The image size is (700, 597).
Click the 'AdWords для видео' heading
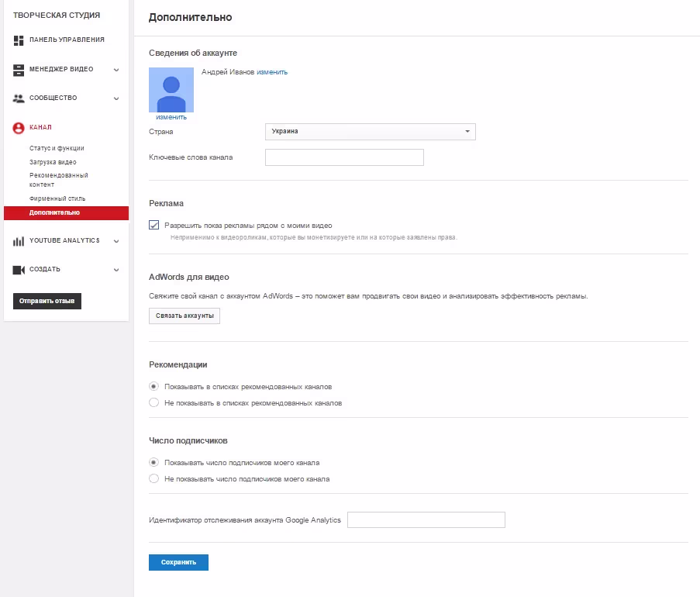click(189, 277)
